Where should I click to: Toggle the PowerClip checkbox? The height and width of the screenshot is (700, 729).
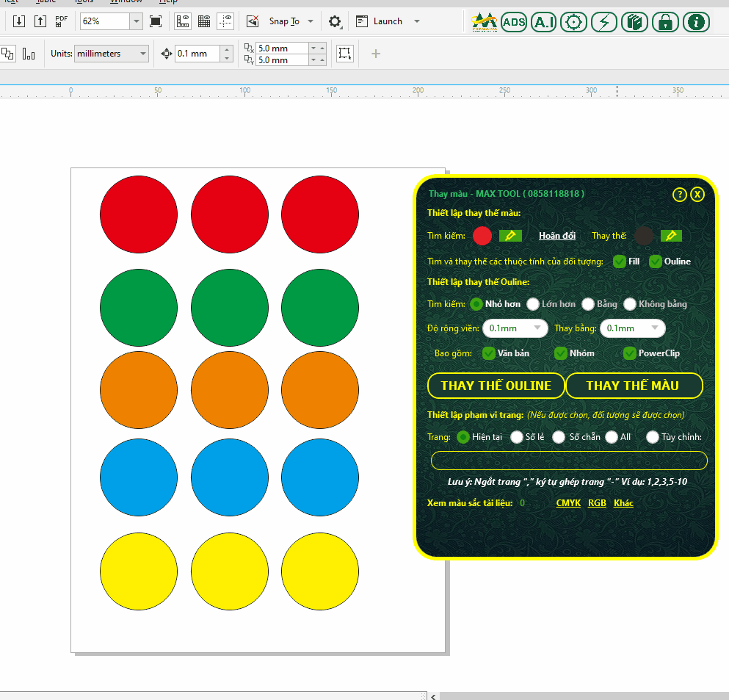tap(629, 353)
